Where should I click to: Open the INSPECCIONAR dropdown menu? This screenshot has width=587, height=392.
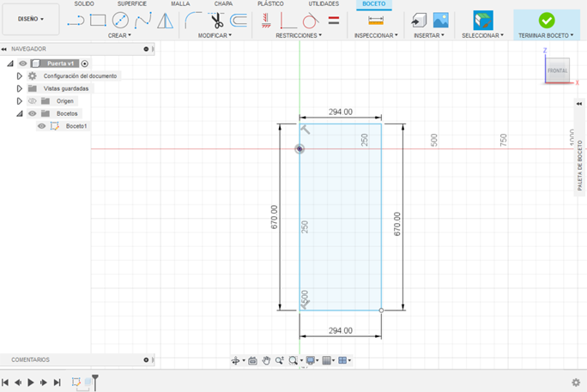pyautogui.click(x=376, y=35)
